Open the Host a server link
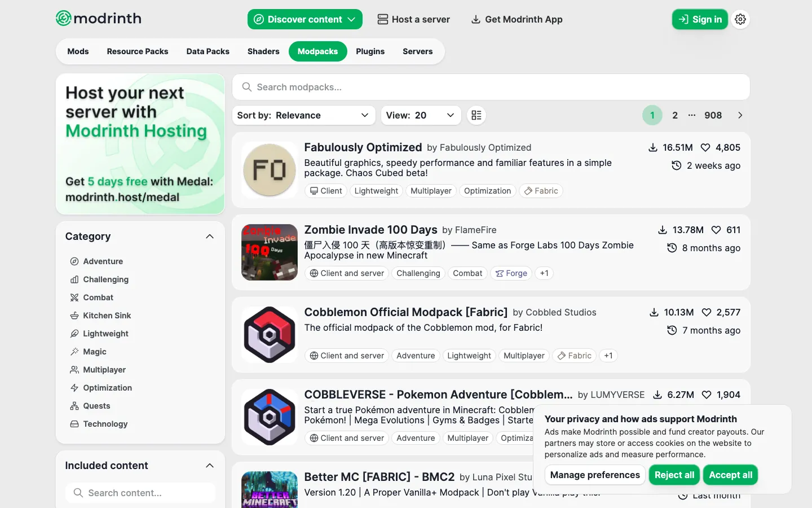Viewport: 812px width, 508px height. click(x=413, y=19)
